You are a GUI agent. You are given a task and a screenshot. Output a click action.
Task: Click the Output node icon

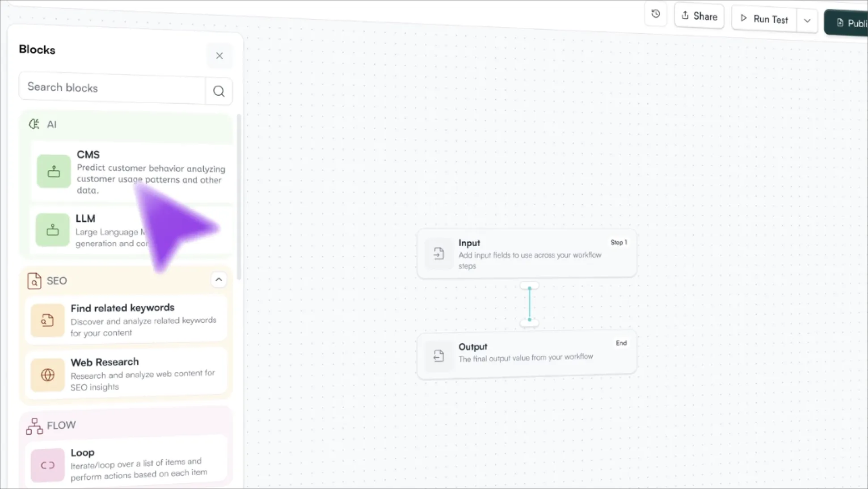[x=438, y=356]
